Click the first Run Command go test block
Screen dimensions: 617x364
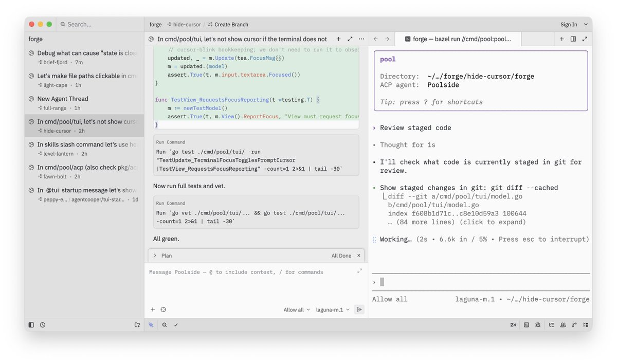pyautogui.click(x=256, y=156)
